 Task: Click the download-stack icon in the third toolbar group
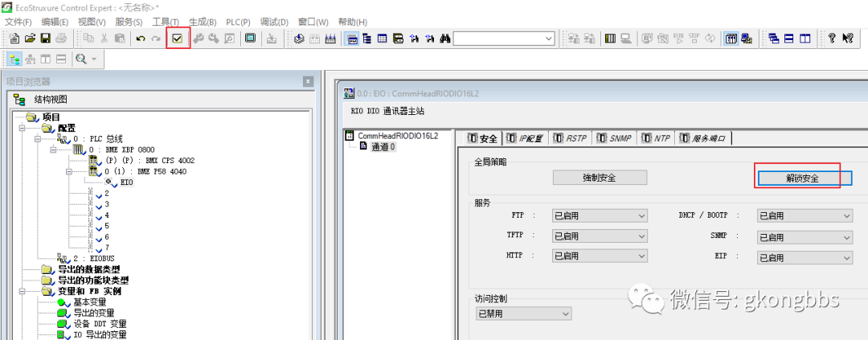[x=300, y=39]
